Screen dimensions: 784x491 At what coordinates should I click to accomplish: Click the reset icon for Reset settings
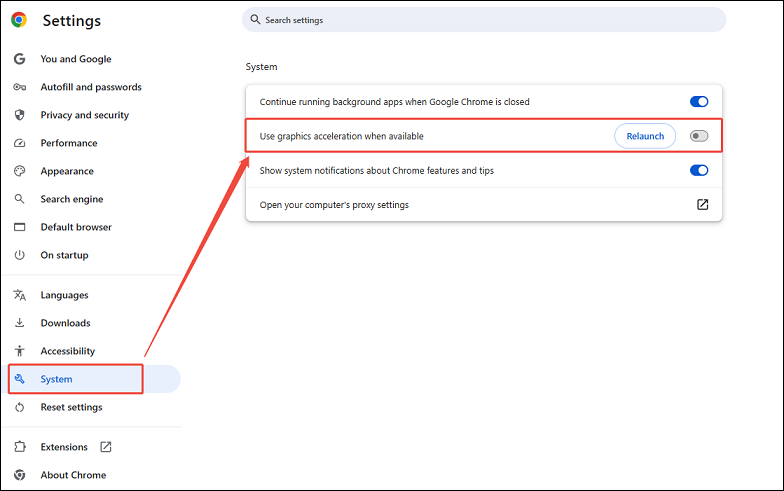point(20,407)
